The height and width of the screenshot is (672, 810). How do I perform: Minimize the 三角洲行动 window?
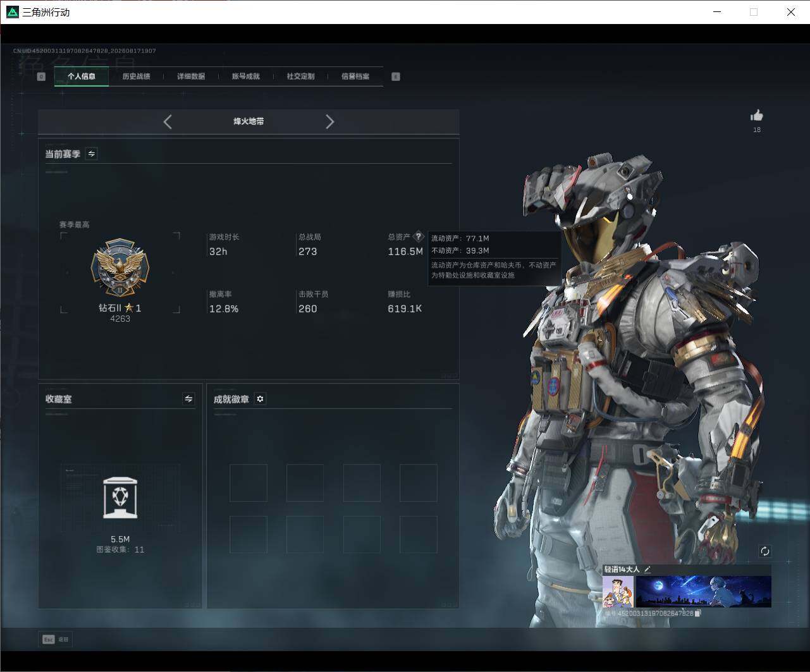[717, 12]
